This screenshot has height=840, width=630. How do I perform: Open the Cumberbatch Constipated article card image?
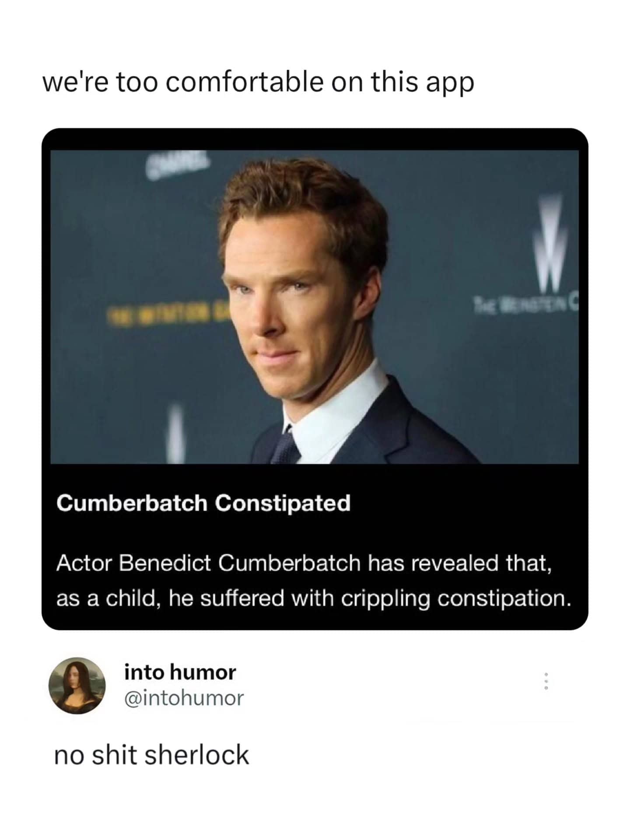[x=315, y=307]
